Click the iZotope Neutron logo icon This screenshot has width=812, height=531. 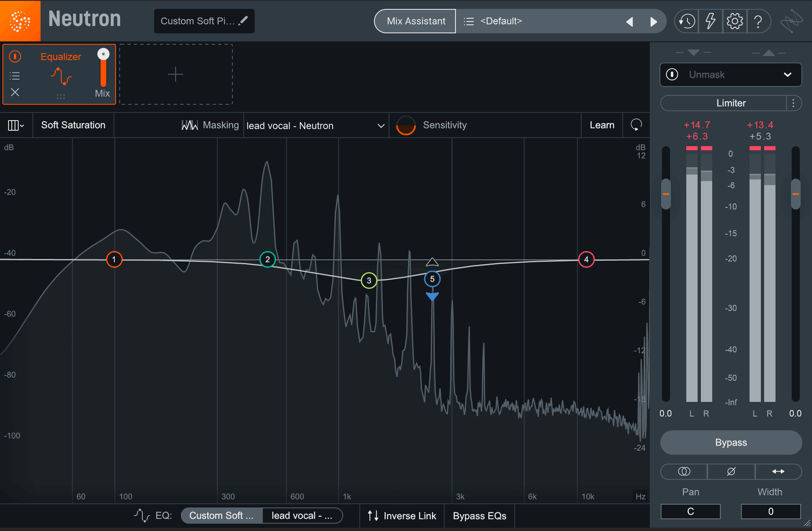pos(20,21)
